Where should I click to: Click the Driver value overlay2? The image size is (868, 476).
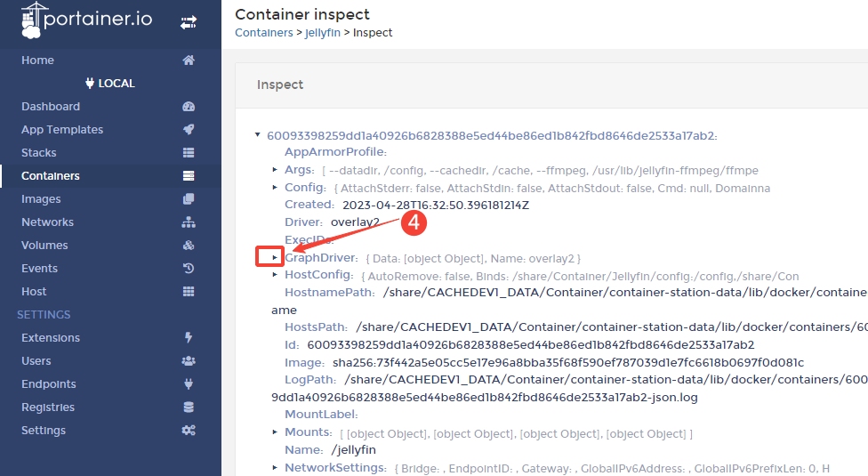(x=356, y=222)
